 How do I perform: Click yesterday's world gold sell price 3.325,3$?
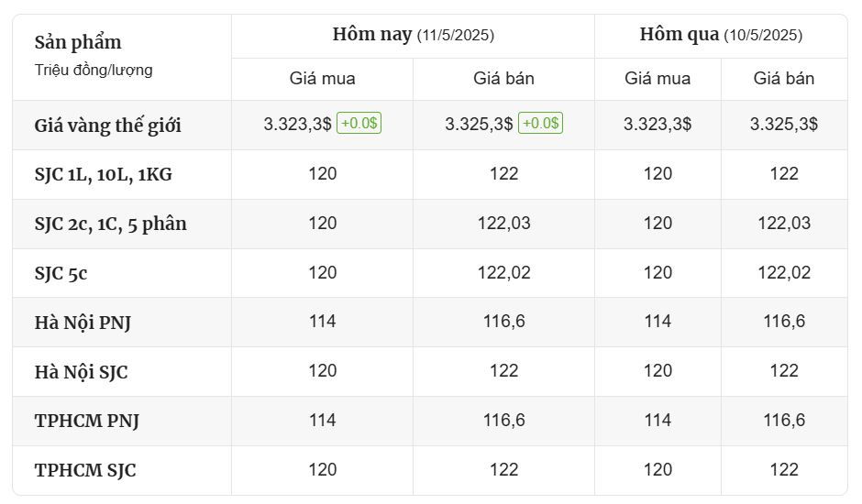[784, 124]
